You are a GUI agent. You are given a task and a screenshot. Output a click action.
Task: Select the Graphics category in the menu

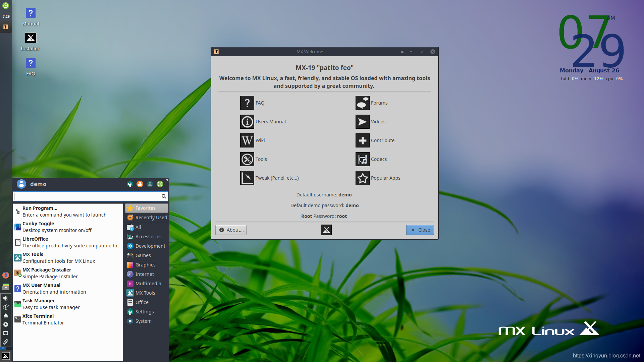(x=145, y=264)
